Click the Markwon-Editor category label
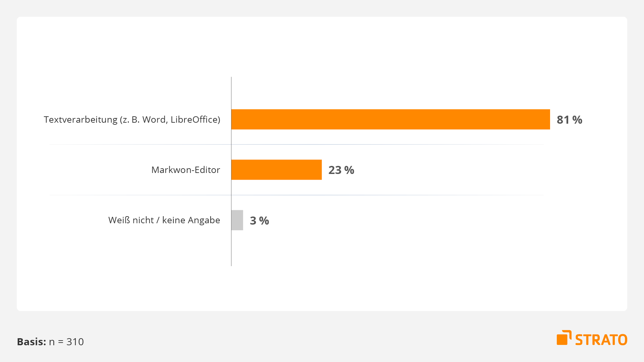Image resolution: width=644 pixels, height=362 pixels. pyautogui.click(x=186, y=170)
